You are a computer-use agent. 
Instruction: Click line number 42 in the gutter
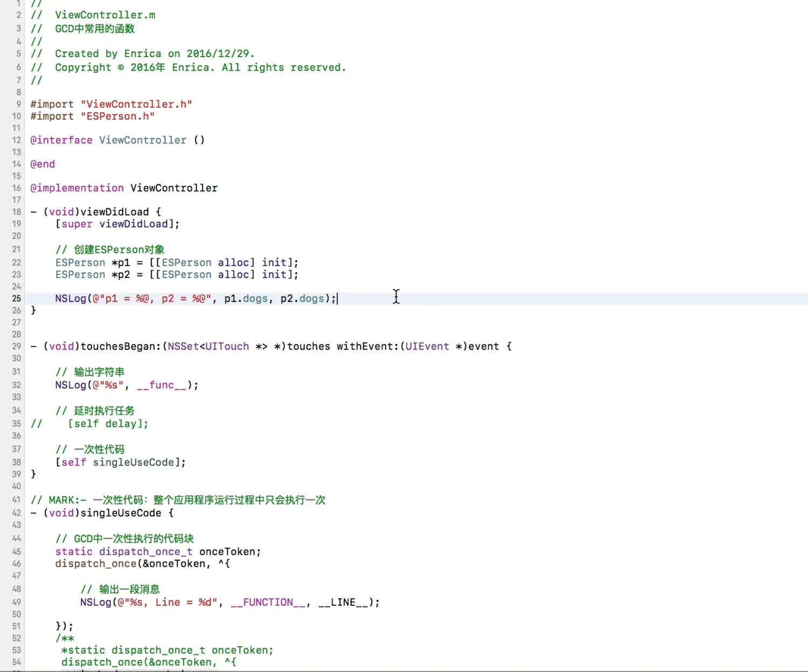(17, 513)
